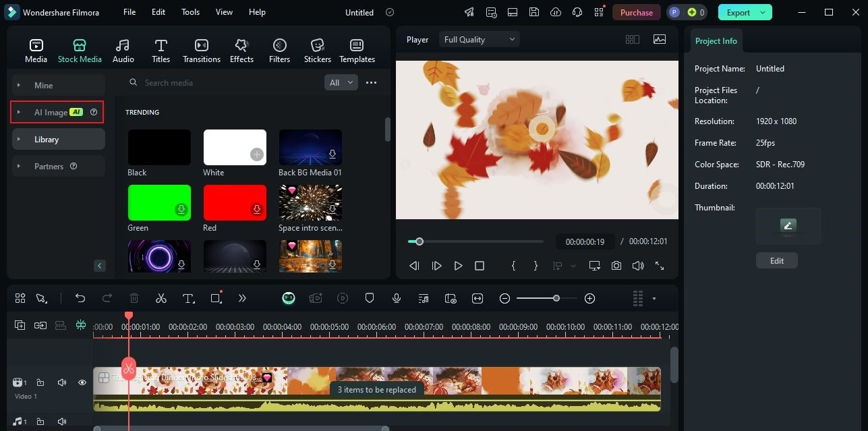
Task: Toggle player volume
Action: pyautogui.click(x=638, y=266)
